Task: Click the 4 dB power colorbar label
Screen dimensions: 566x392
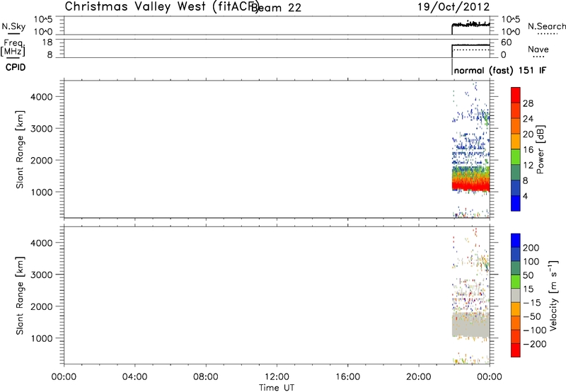Action: click(525, 196)
